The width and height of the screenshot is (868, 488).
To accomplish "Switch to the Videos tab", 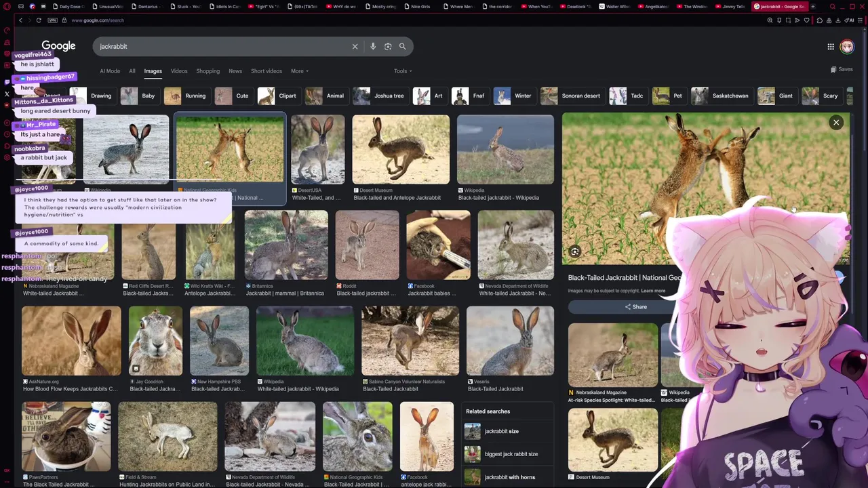I will tap(179, 71).
